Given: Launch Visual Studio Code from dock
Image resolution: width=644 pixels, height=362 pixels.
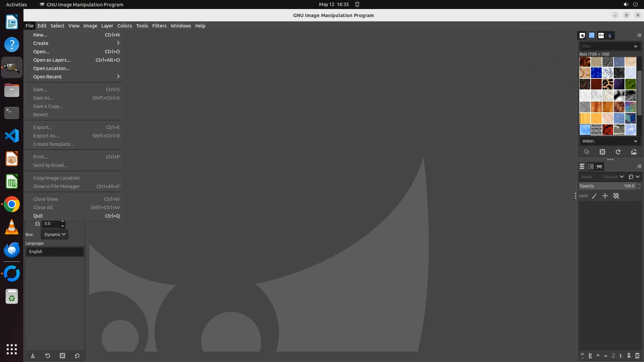Looking at the screenshot, I should 12,136.
